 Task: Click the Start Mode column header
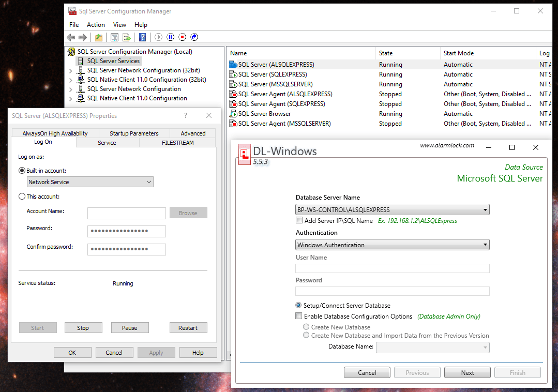tap(488, 53)
